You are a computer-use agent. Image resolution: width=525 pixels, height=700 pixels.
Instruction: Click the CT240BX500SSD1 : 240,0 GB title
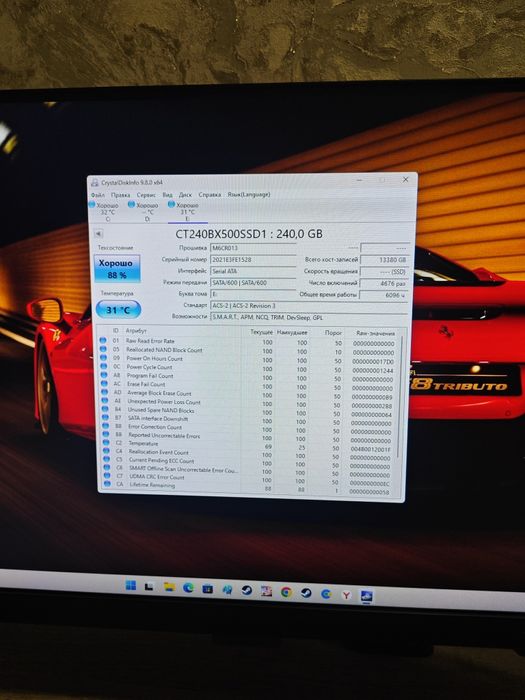[249, 233]
